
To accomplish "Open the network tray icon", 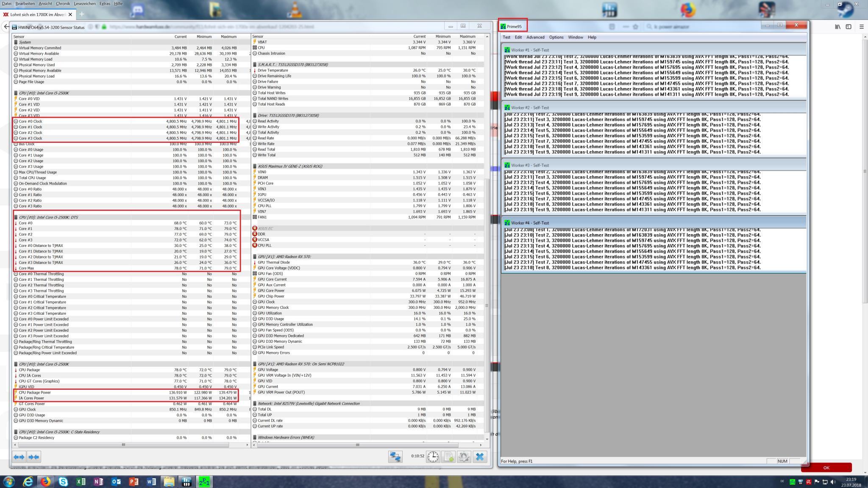I will tap(825, 482).
